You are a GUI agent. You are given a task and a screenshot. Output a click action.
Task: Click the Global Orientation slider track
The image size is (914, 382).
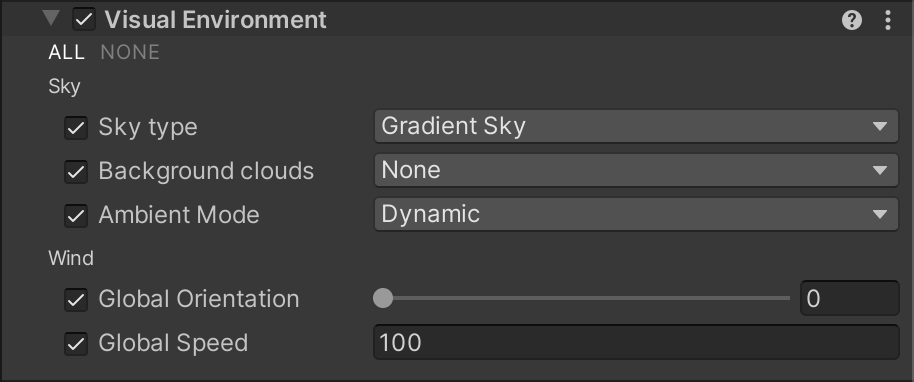tap(582, 298)
